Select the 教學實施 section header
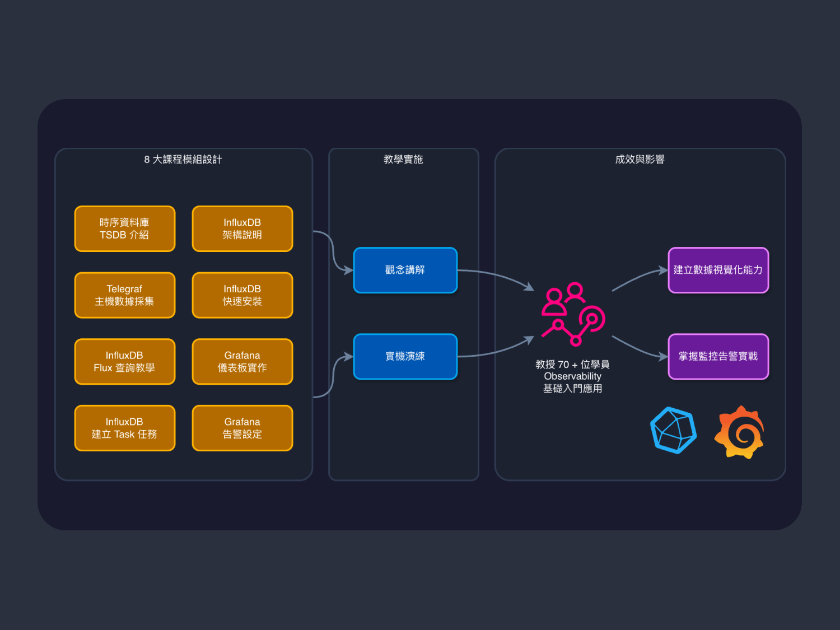This screenshot has height=630, width=840. point(403,159)
